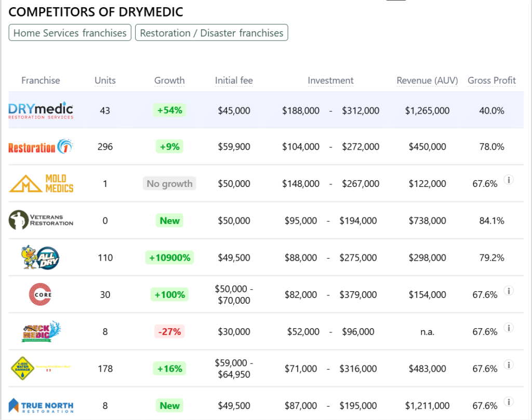Screen dimensions: 532x420
Task: Select the $483,000 revenue value
Action: click(x=427, y=369)
